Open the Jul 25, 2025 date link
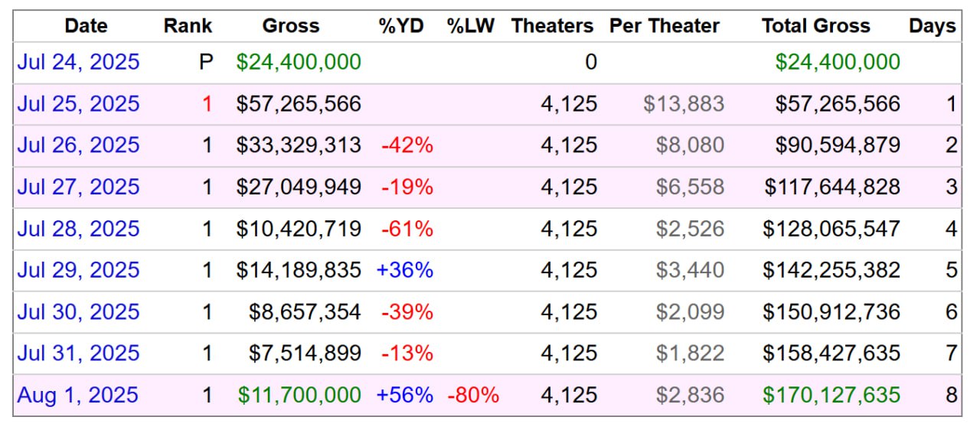The height and width of the screenshot is (430, 980). 78,103
